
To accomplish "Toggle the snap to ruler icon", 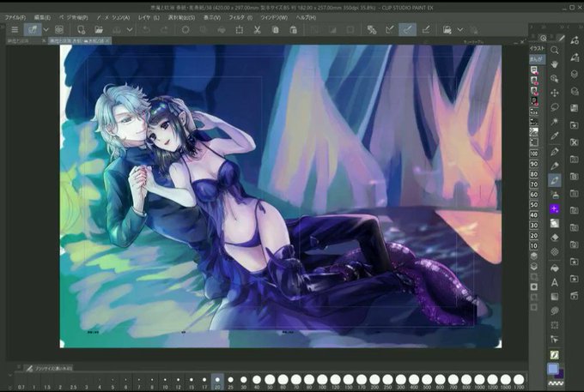I will tap(390, 30).
